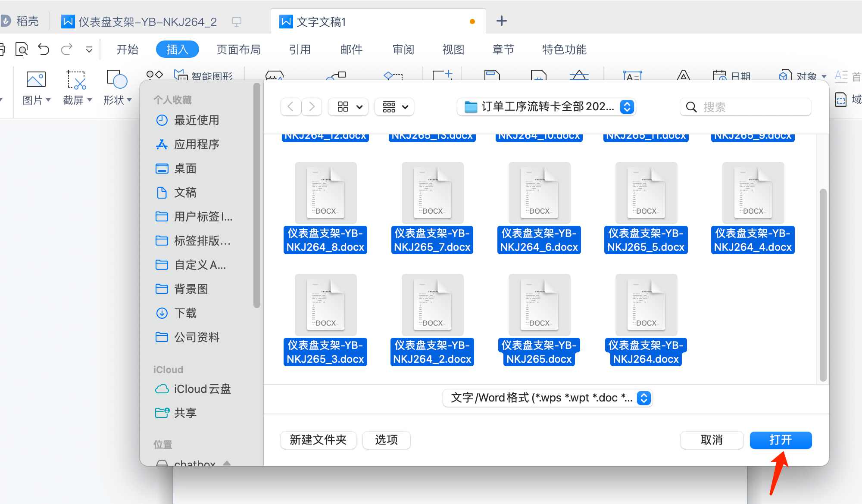Create a new folder with 新建文件夹
This screenshot has width=862, height=504.
319,440
